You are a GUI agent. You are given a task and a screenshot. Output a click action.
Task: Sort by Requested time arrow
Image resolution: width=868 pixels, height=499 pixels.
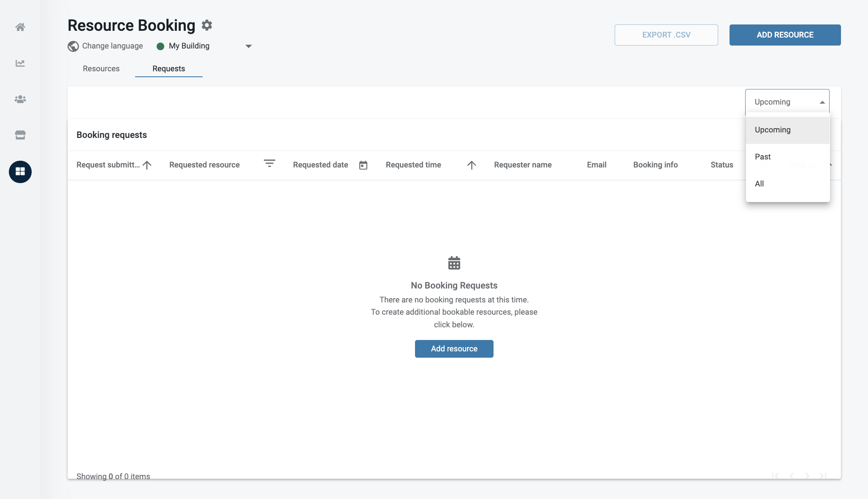click(472, 165)
